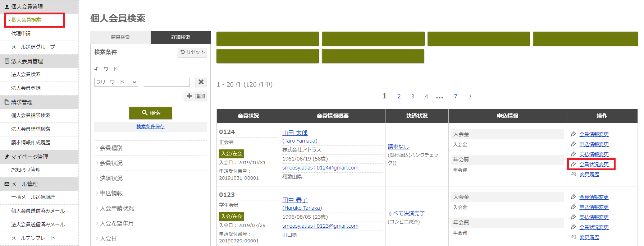Click history icon beside 変更履歴 for 0123
The width and height of the screenshot is (644, 246).
(x=574, y=237)
